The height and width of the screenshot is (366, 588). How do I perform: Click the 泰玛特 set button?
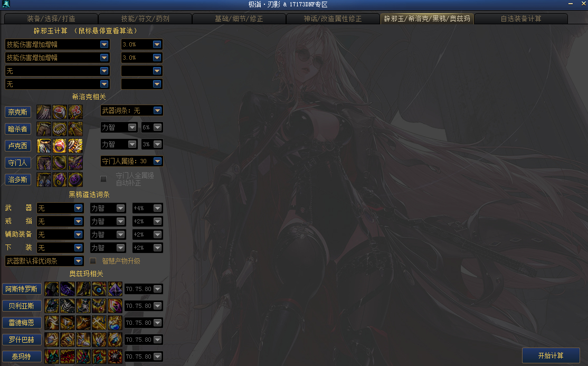pyautogui.click(x=21, y=356)
